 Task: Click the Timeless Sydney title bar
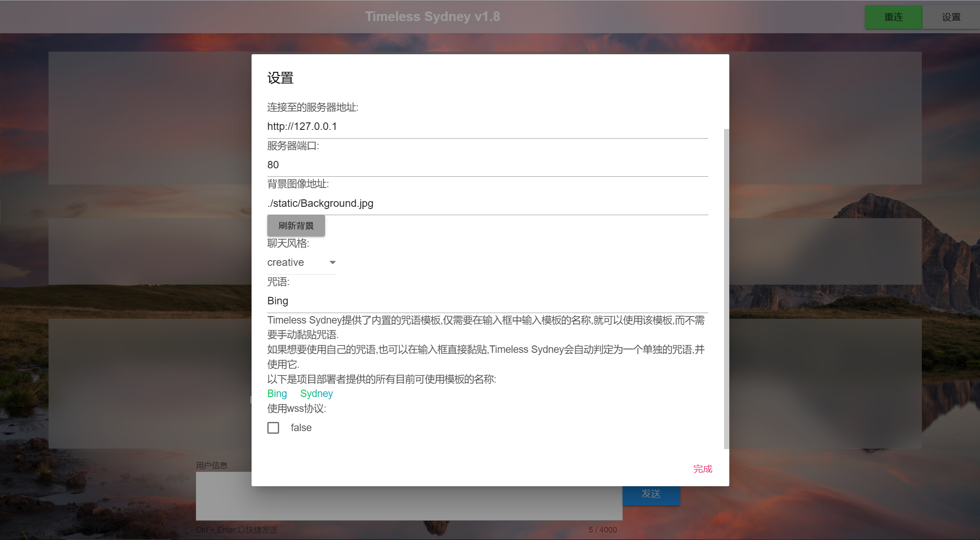[432, 17]
